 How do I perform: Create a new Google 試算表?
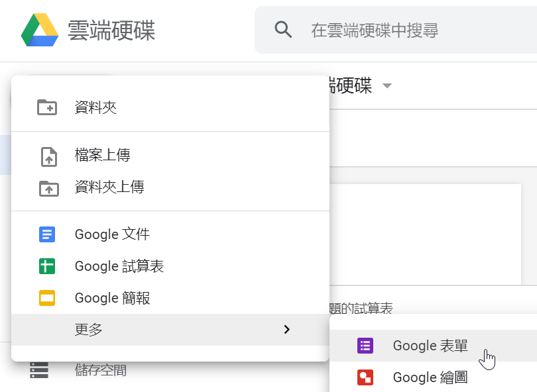170,266
